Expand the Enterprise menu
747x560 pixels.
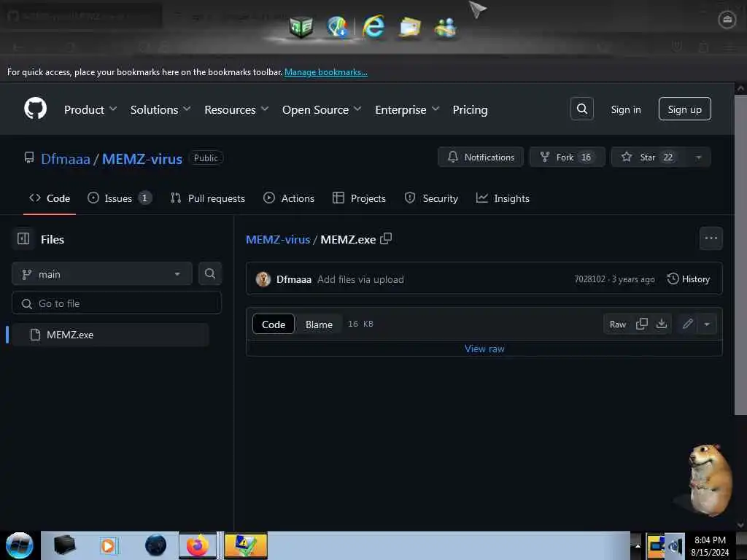pyautogui.click(x=407, y=109)
